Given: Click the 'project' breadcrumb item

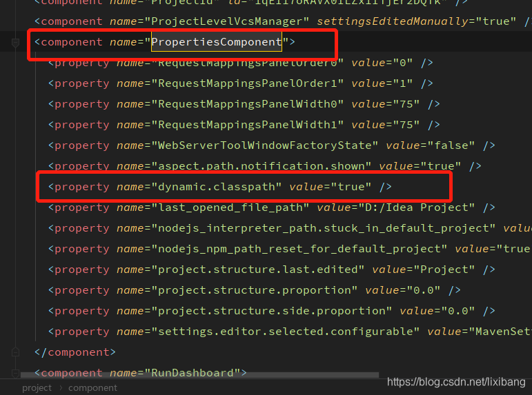Looking at the screenshot, I should pyautogui.click(x=37, y=387).
